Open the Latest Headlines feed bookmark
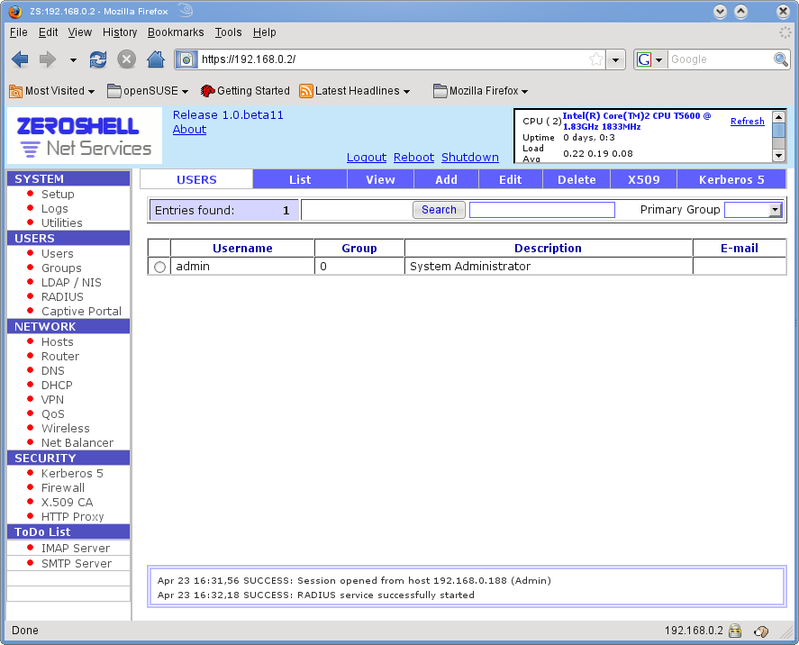 coord(355,91)
